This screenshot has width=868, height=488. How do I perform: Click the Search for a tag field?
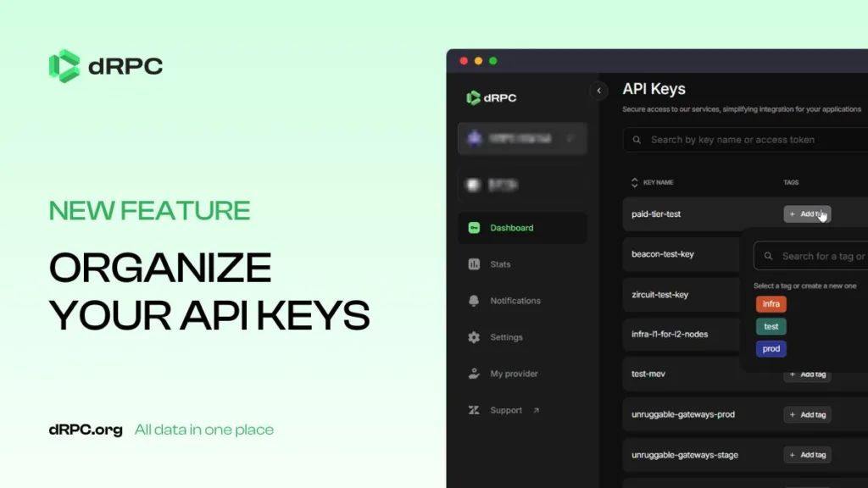(811, 256)
